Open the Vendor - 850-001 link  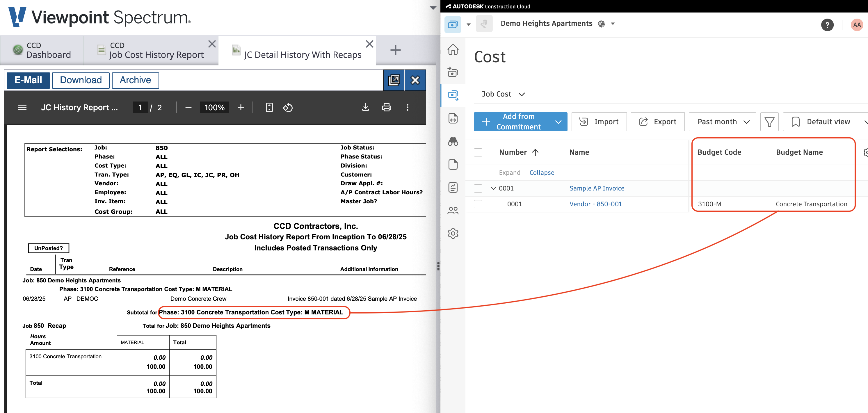click(595, 204)
